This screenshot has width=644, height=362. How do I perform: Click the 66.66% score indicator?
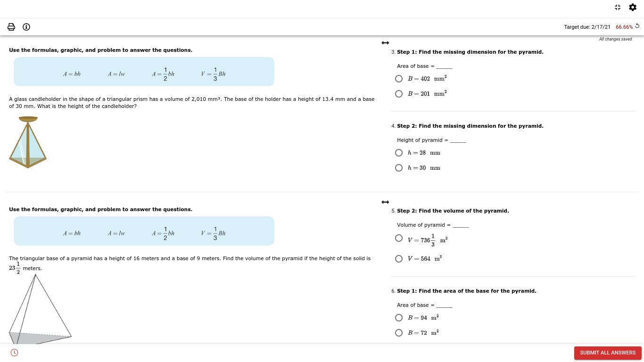[x=624, y=27]
